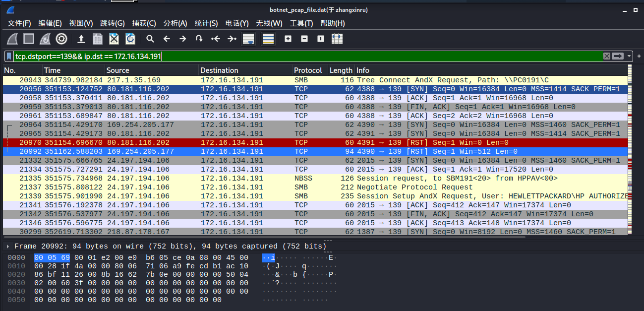Close this capture file
This screenshot has height=311, width=644.
(114, 39)
